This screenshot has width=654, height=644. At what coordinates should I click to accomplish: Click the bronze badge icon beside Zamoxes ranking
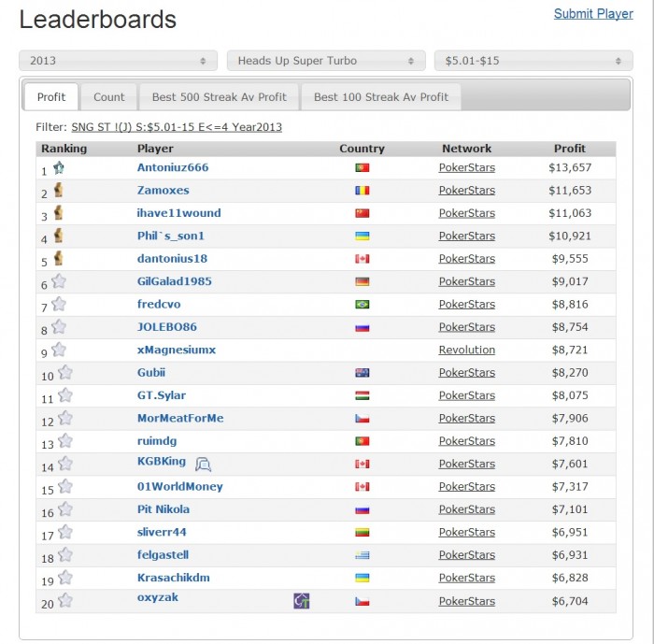click(x=59, y=190)
